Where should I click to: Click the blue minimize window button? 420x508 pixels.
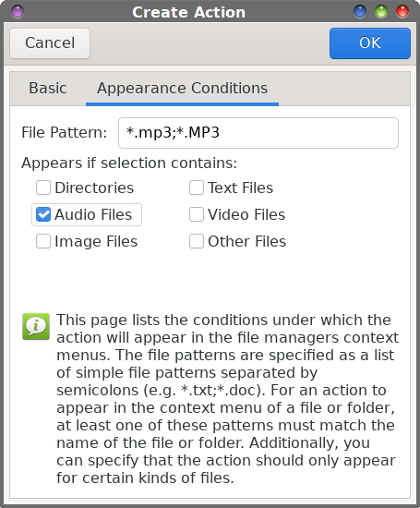pyautogui.click(x=360, y=12)
